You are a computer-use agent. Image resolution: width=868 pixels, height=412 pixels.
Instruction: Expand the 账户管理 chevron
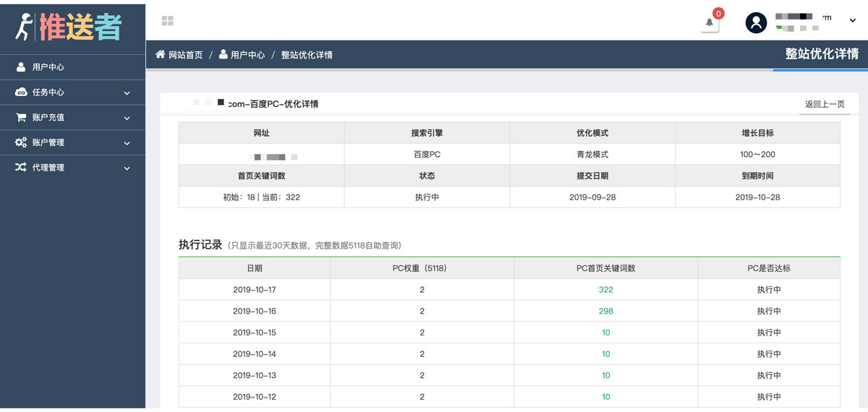tap(127, 143)
